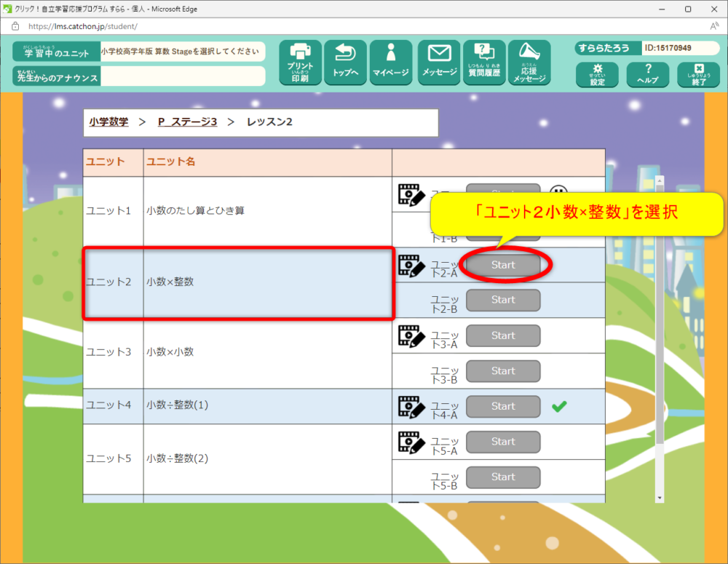This screenshot has width=728, height=564.
Task: Open マイページ from the toolbar
Action: [x=391, y=62]
